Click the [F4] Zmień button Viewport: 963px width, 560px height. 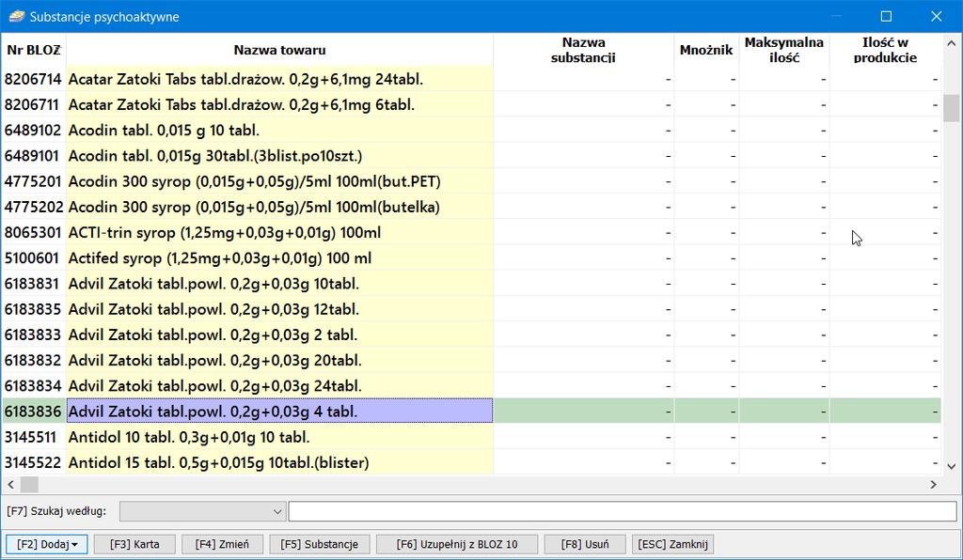(x=222, y=544)
